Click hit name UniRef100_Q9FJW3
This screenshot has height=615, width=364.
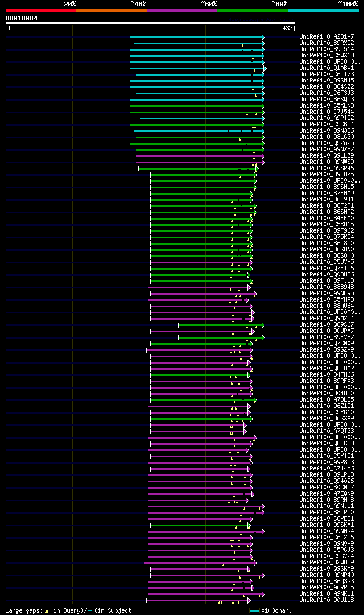(326, 281)
